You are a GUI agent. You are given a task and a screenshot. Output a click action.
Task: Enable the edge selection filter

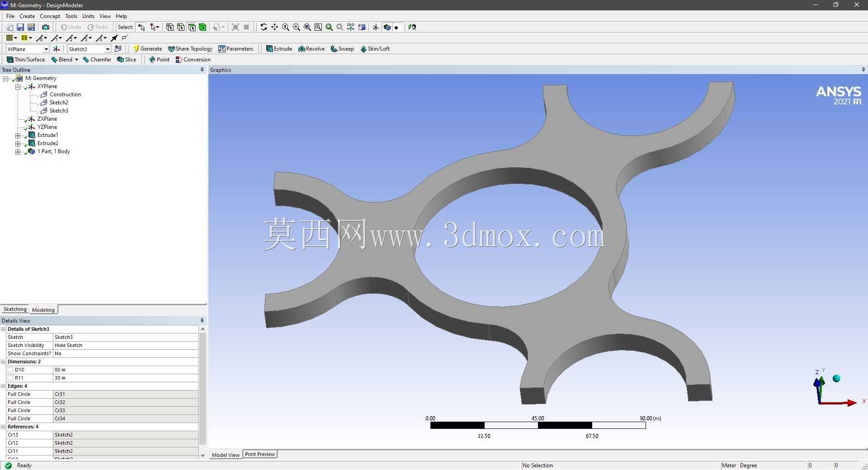coord(181,27)
